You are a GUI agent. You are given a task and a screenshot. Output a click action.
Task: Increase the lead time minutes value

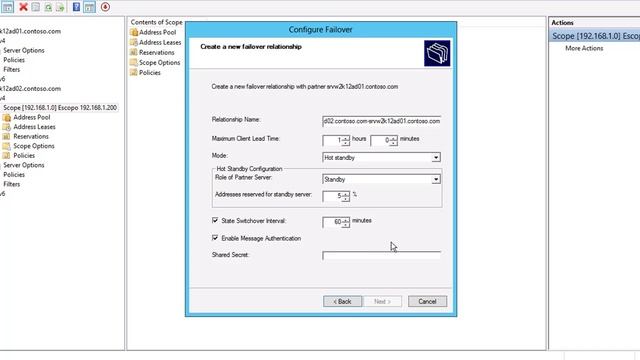pos(393,138)
